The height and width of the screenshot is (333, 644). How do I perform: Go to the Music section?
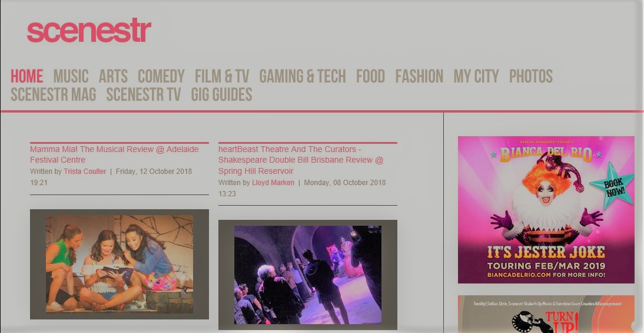point(71,77)
